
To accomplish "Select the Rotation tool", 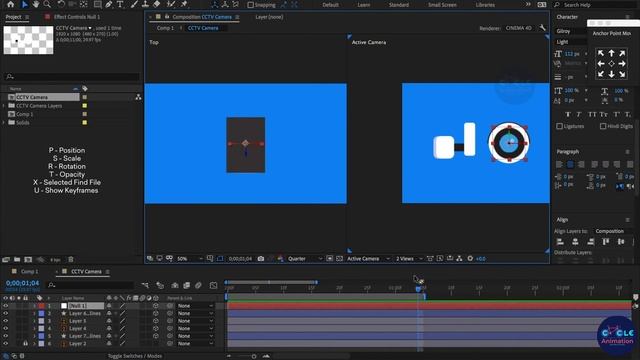I will pyautogui.click(x=61, y=4).
